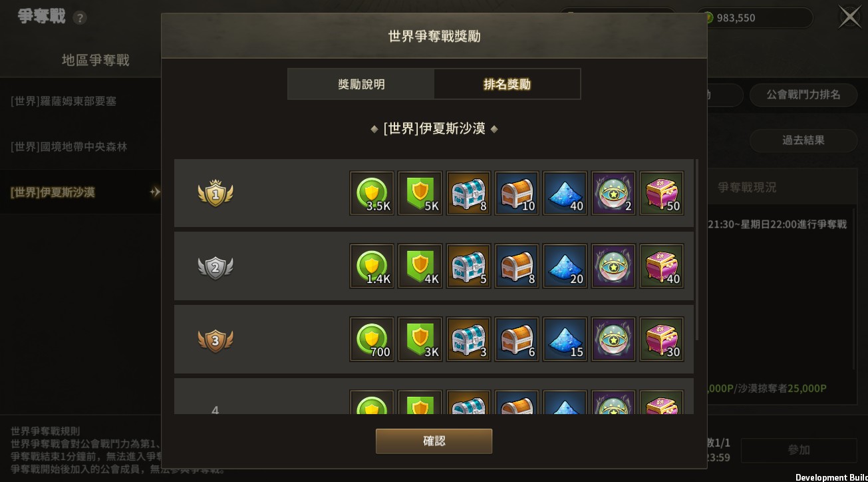This screenshot has height=482, width=868.
Task: Click the wooden chest reward with quantity 10
Action: (517, 193)
